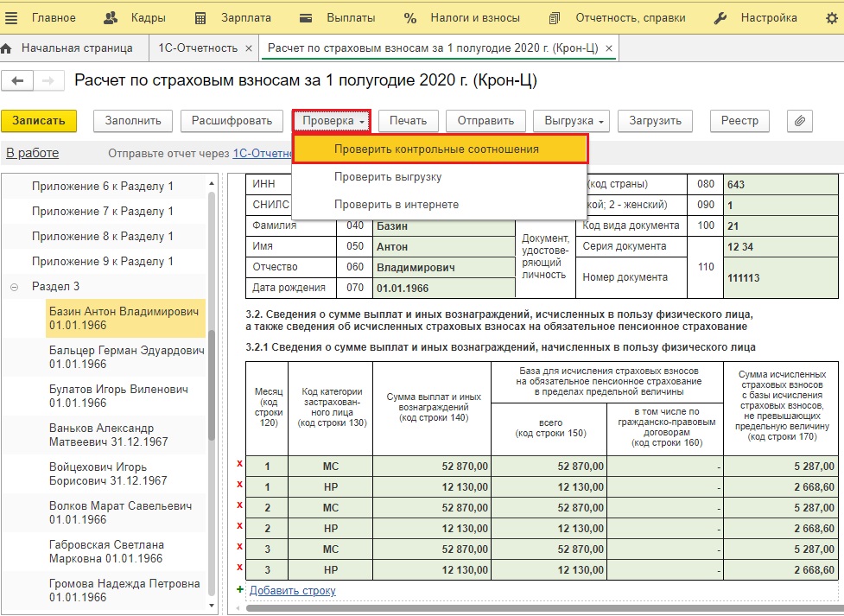Click the home icon on Начальная страница tab
This screenshot has height=616, width=844.
[7, 48]
